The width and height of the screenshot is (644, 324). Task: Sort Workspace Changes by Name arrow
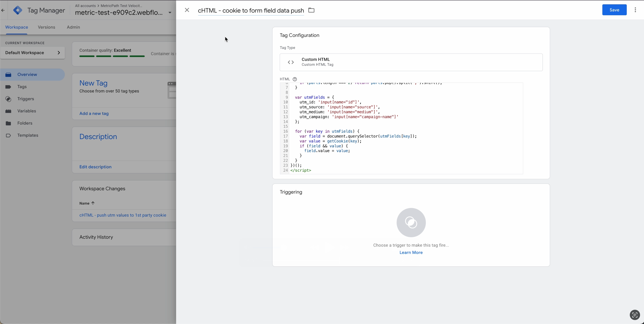93,203
